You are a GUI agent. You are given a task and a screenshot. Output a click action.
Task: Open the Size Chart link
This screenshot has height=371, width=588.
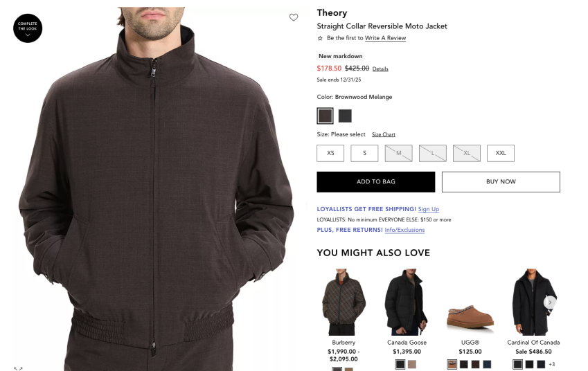383,134
